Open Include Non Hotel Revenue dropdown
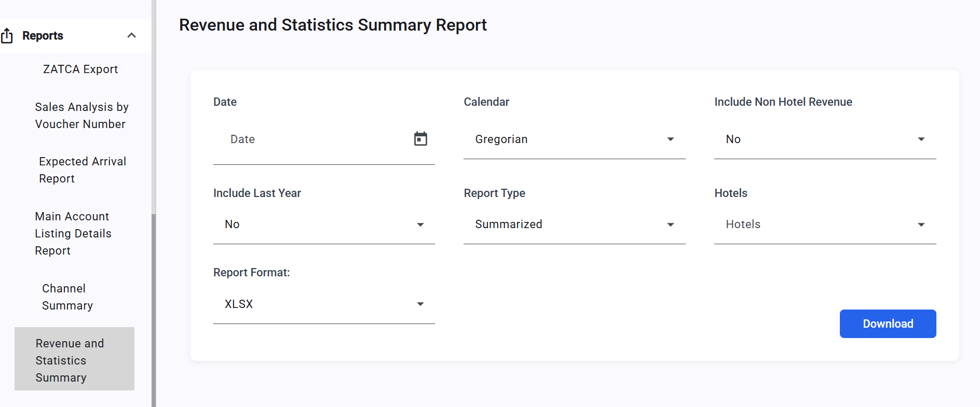Image resolution: width=980 pixels, height=407 pixels. point(825,139)
